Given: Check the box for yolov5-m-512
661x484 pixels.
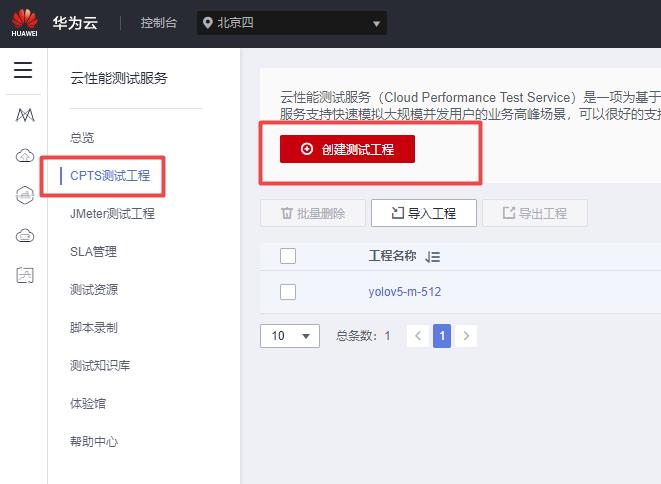Looking at the screenshot, I should [x=288, y=292].
